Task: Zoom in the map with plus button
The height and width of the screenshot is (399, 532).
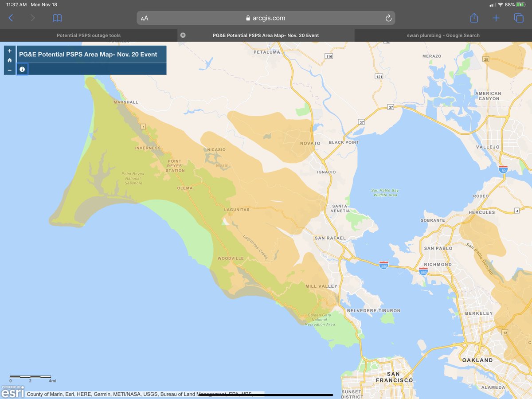Action: click(10, 51)
